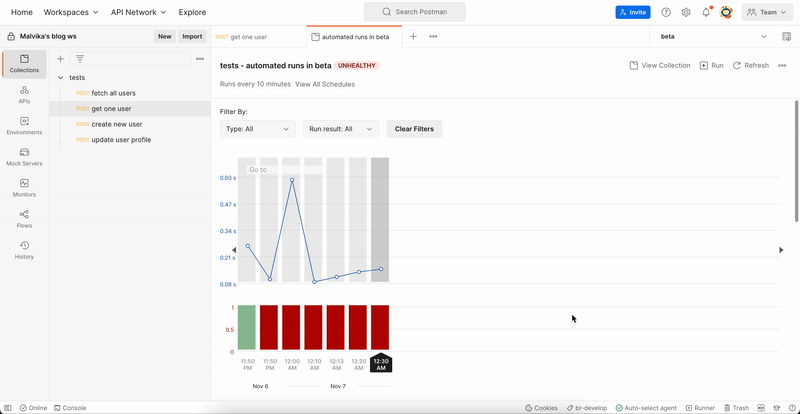Click the Import button
The image size is (800, 414).
[x=192, y=36]
